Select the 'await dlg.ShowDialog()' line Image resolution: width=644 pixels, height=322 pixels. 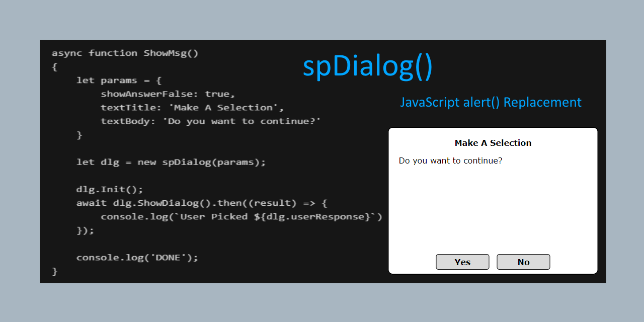click(201, 203)
